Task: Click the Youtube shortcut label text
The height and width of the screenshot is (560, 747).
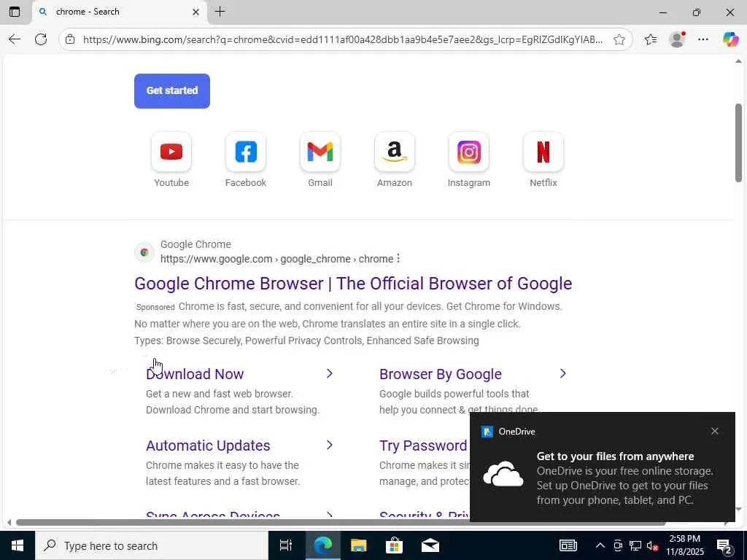Action: pyautogui.click(x=171, y=183)
